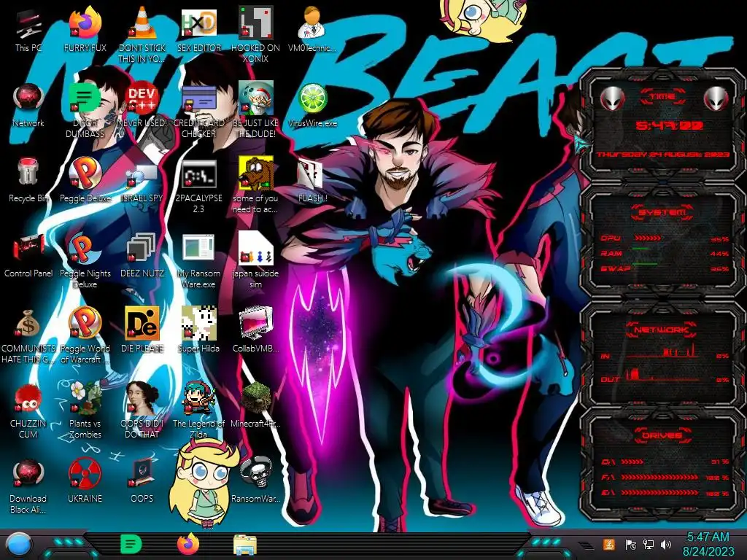The width and height of the screenshot is (747, 560).
Task: Open the DIE PLEASE De icon
Action: click(142, 331)
